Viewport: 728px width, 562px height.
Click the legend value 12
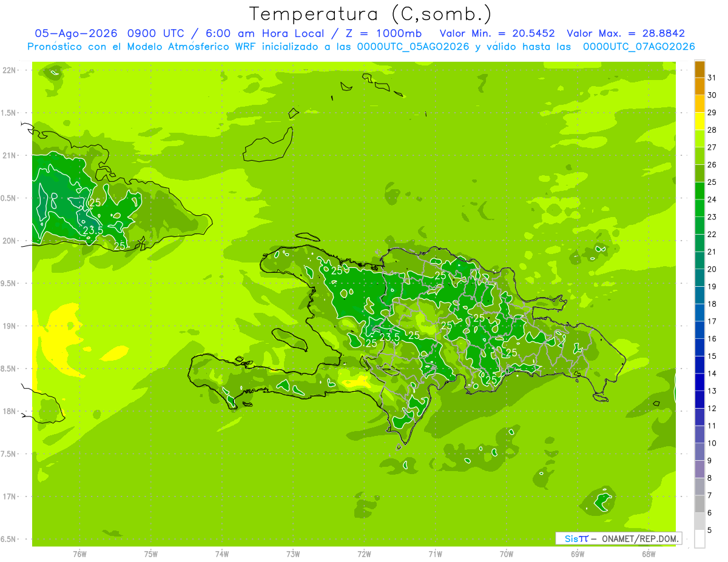click(x=712, y=409)
